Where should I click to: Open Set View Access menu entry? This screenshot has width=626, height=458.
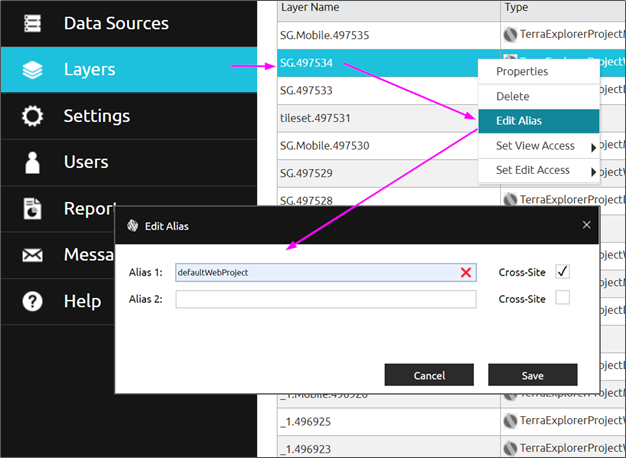click(539, 146)
